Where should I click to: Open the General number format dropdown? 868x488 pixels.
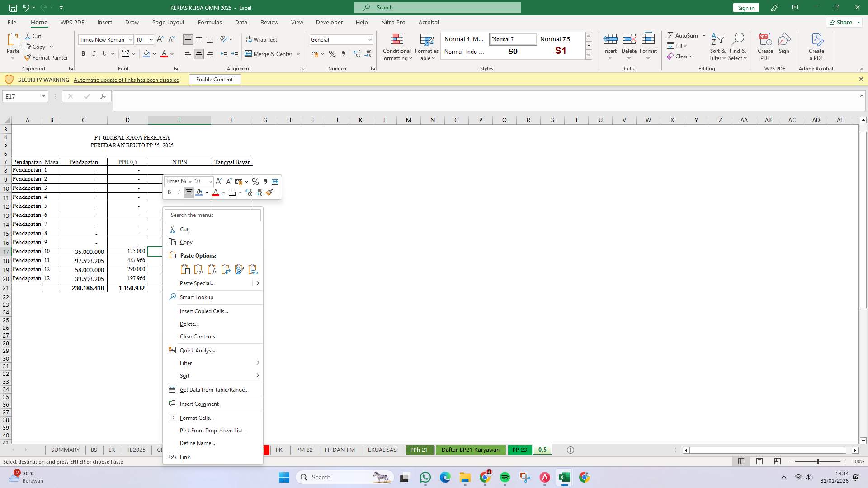point(369,39)
